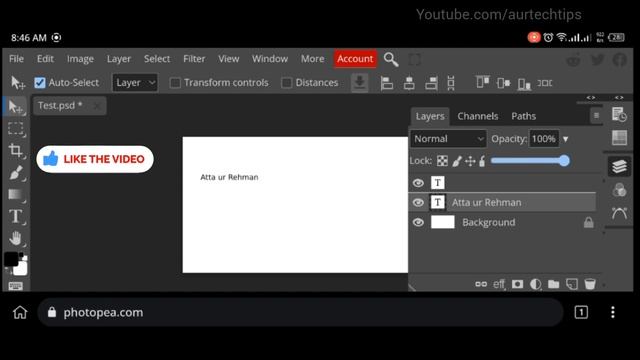Screen dimensions: 640x360
Task: Open the History panel icon in right sidebar
Action: click(619, 115)
